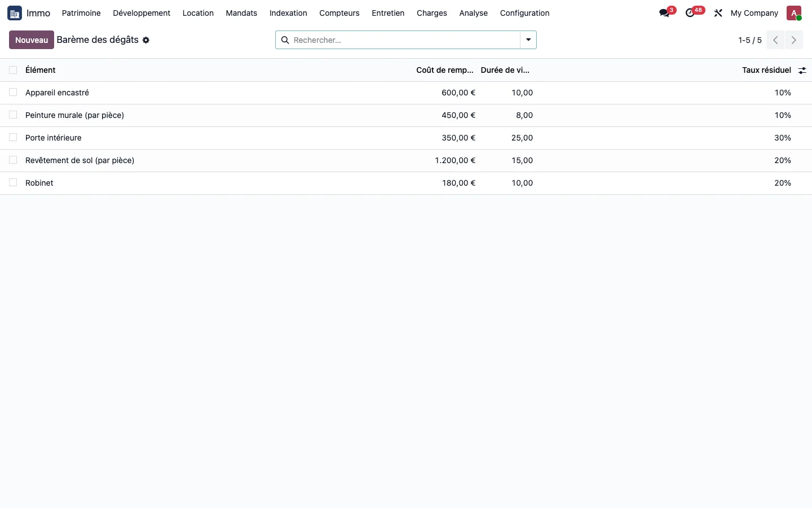Sort by the Taux résiduel column header
Image resolution: width=812 pixels, height=508 pixels.
[x=766, y=70]
